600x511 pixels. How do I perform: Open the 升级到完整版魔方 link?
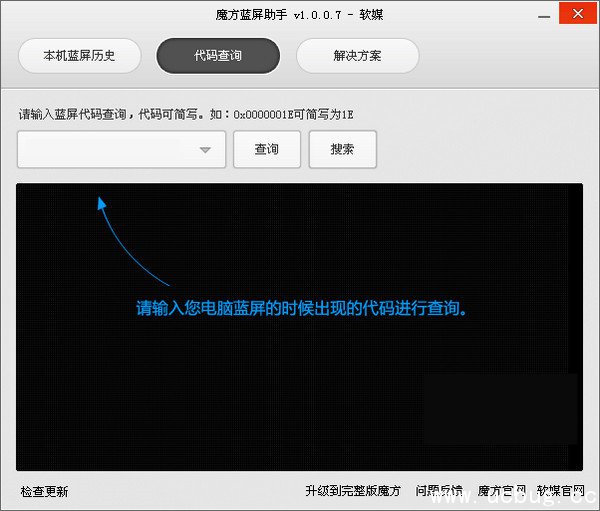click(x=352, y=491)
